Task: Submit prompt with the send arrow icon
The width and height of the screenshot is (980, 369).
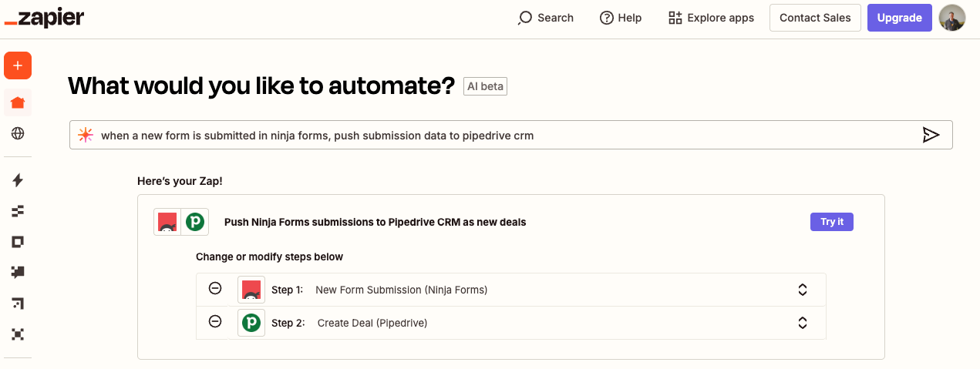Action: tap(931, 135)
